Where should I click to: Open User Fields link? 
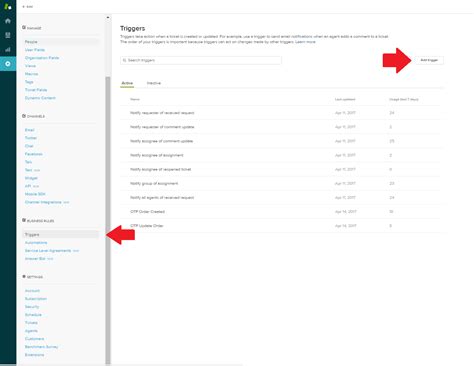[35, 50]
